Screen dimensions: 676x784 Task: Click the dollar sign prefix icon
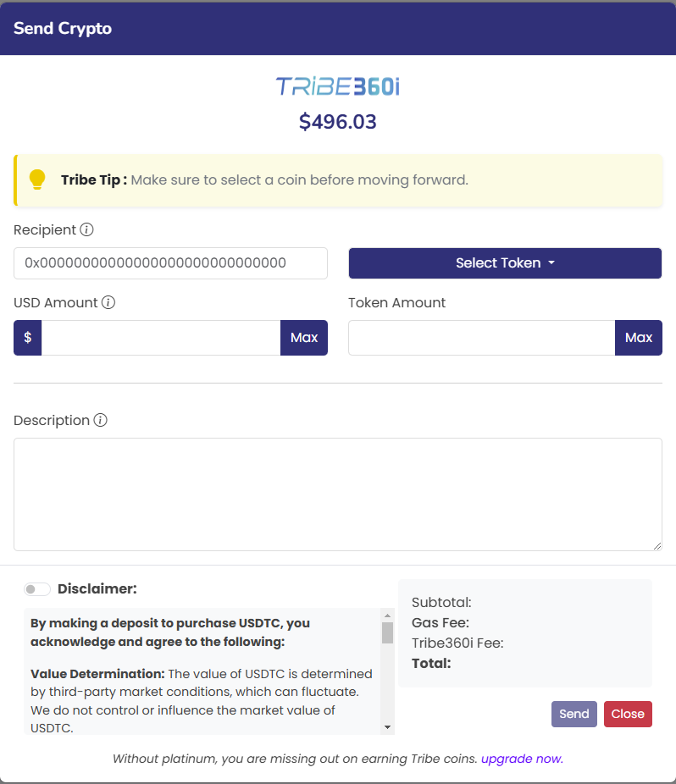click(28, 338)
